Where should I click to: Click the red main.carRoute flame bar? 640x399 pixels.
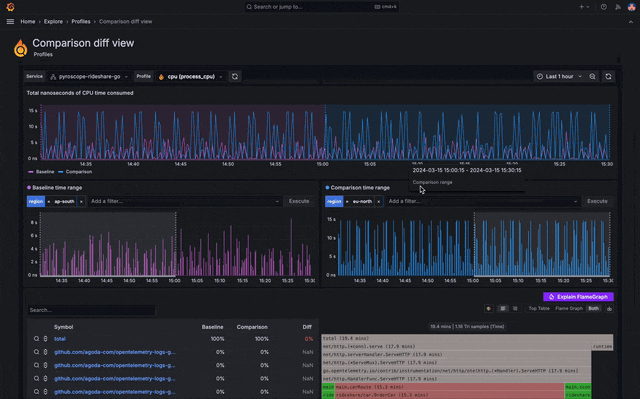click(449, 387)
